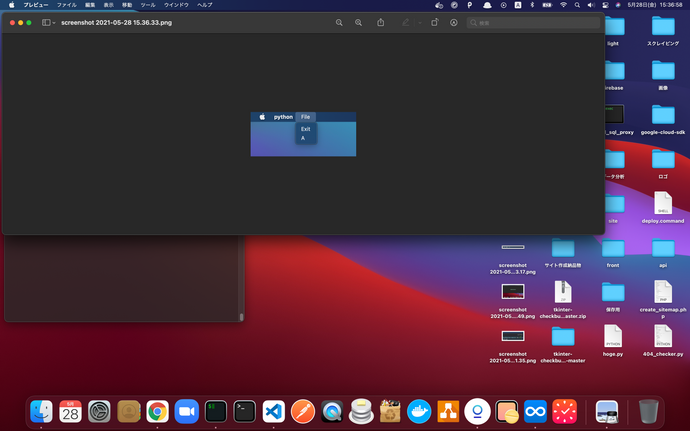Rotate the image with the rotate icon

click(x=434, y=22)
